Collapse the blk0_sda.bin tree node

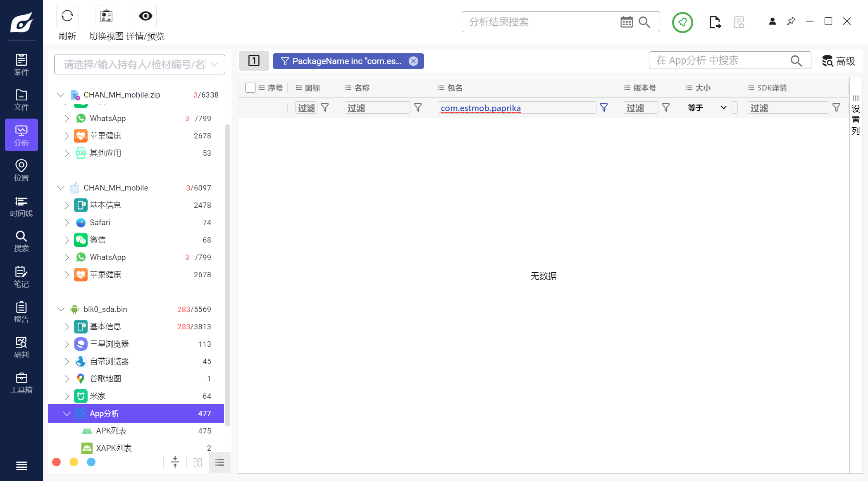click(x=61, y=309)
